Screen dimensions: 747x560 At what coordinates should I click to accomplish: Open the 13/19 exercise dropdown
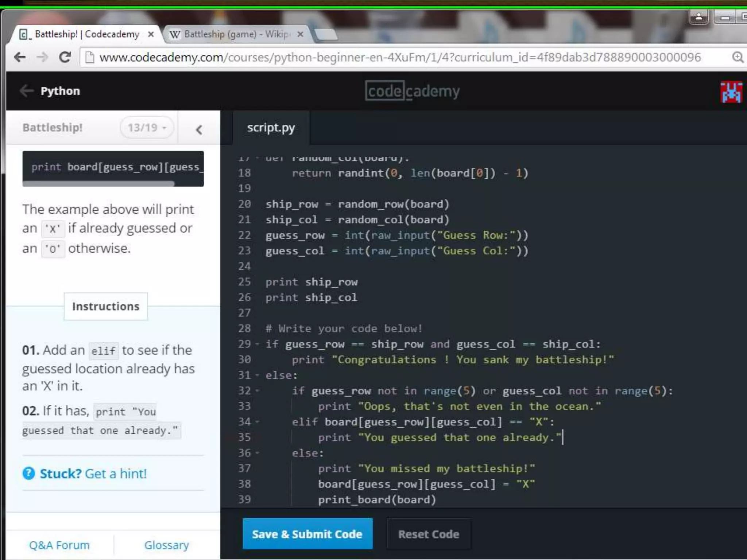point(147,128)
